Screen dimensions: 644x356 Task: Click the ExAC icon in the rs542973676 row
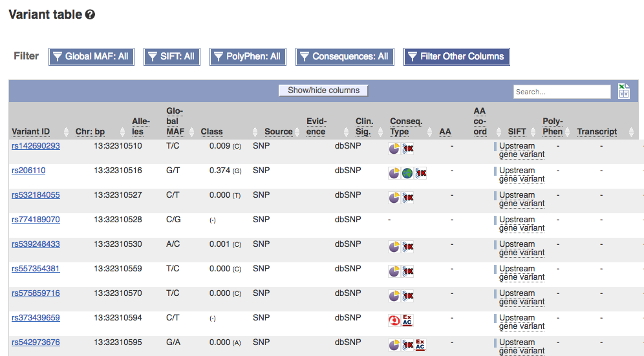point(420,345)
